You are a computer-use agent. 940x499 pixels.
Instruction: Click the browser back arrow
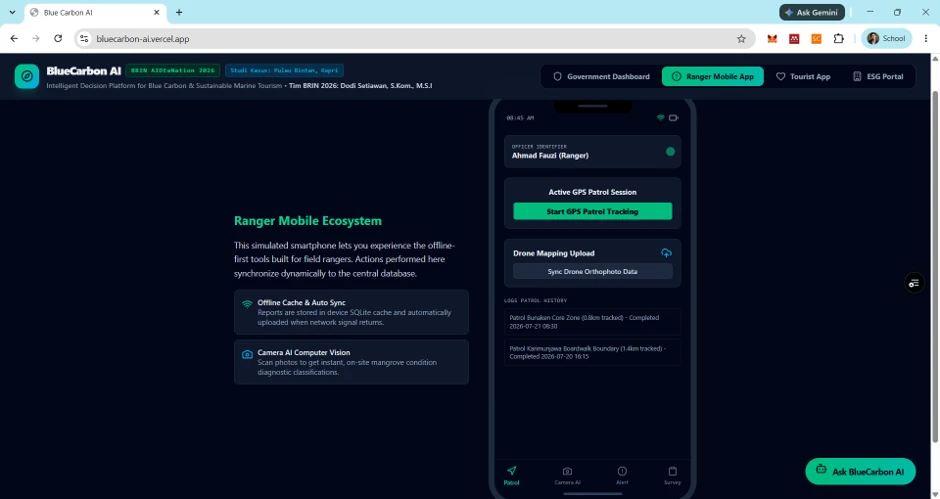(14, 38)
